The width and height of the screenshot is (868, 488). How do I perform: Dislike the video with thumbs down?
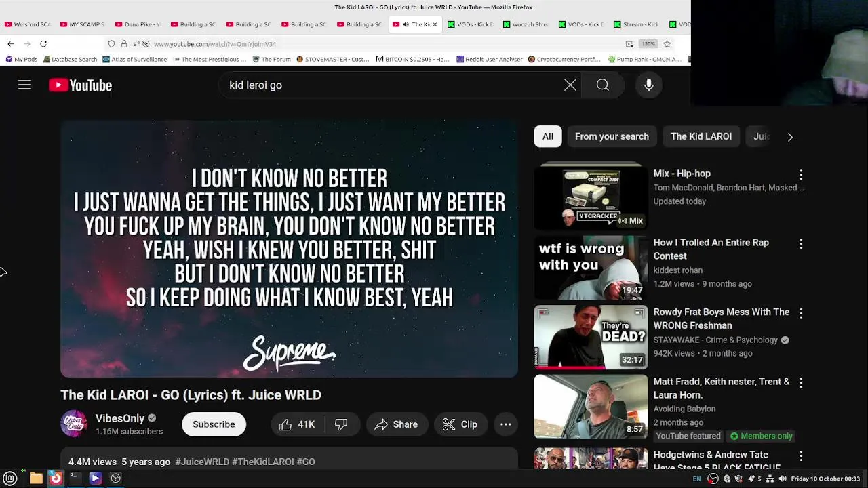341,424
